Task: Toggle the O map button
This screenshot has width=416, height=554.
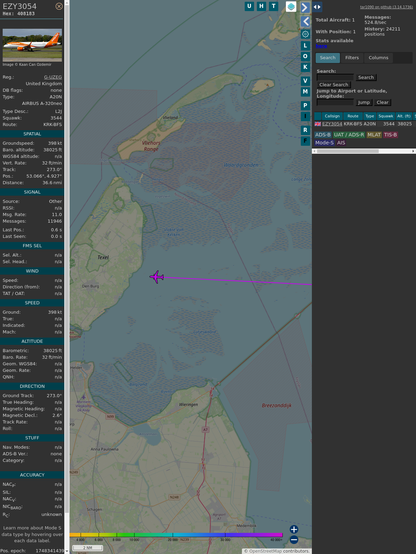Action: 305,56
